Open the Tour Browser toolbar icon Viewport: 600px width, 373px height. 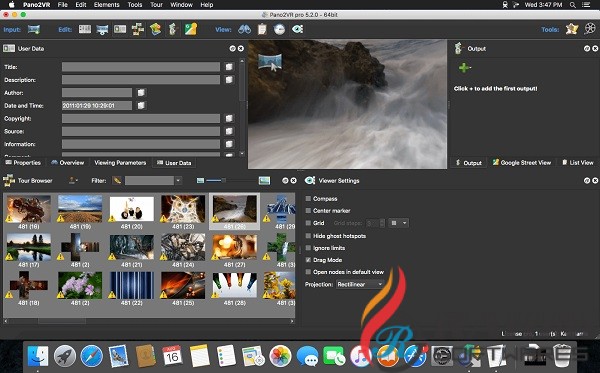tap(138, 29)
